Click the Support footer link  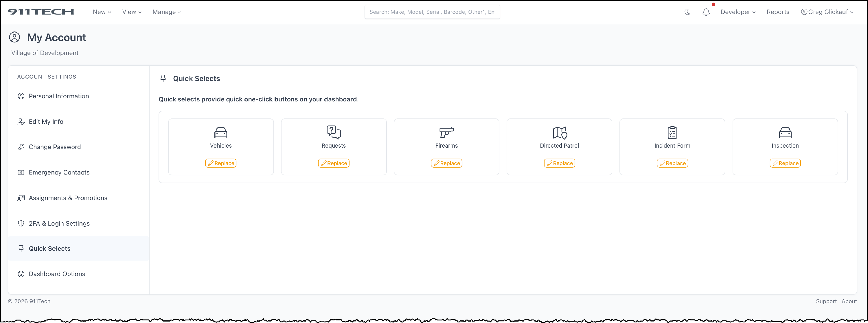826,301
